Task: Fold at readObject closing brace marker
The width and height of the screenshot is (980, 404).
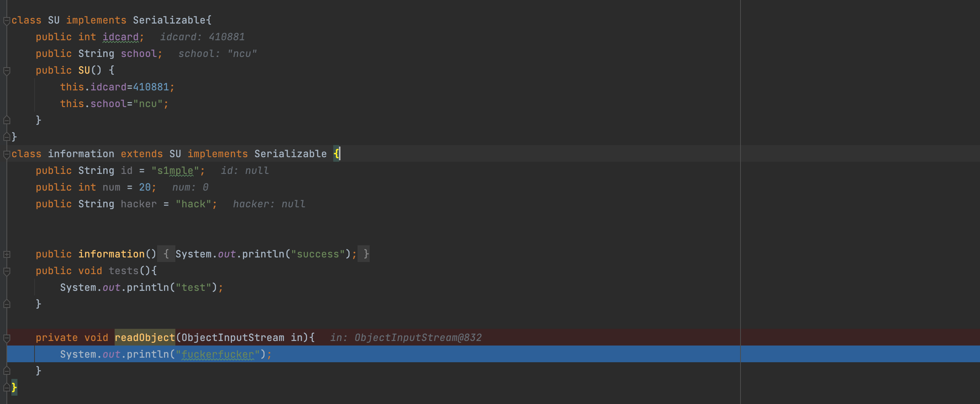Action: [x=6, y=371]
